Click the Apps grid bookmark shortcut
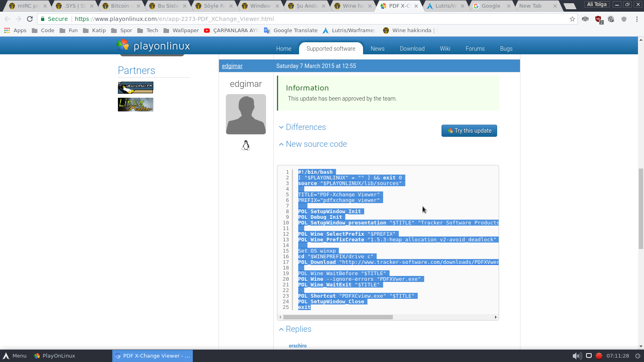644x362 pixels. (x=15, y=30)
